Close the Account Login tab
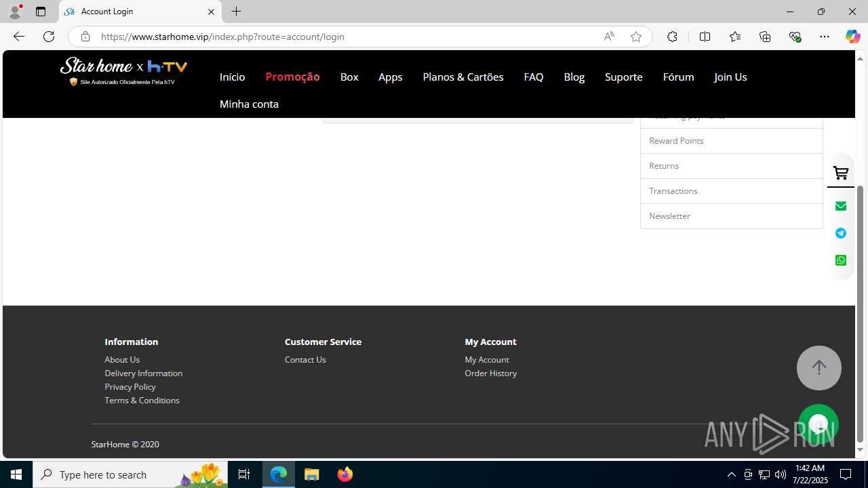 point(211,12)
